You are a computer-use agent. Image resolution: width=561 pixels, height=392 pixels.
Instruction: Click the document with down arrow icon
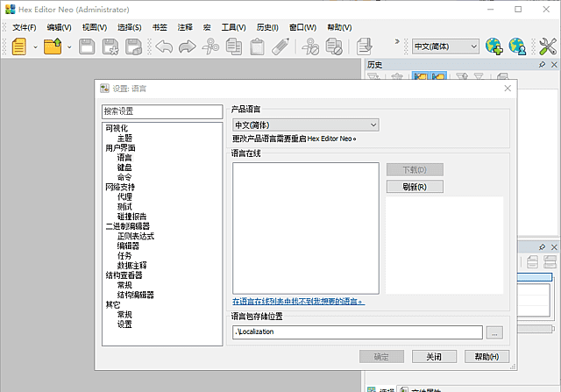[x=365, y=46]
